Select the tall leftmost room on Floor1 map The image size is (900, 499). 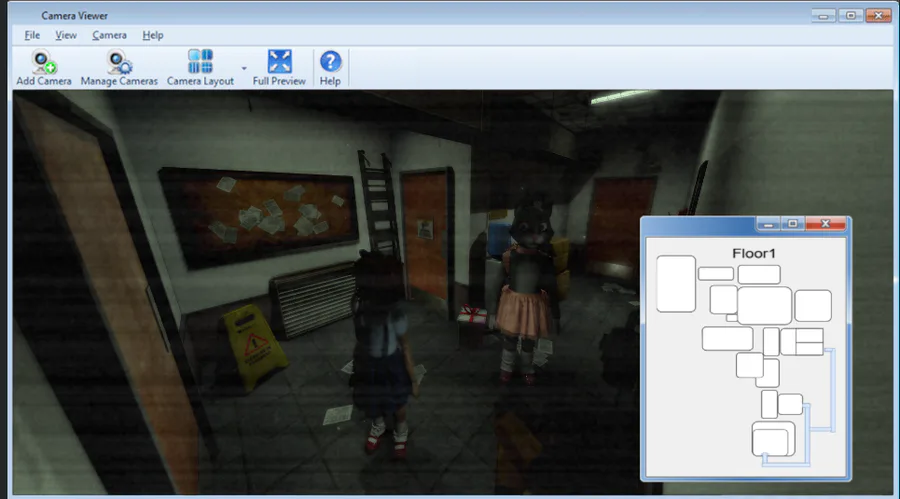pyautogui.click(x=676, y=284)
